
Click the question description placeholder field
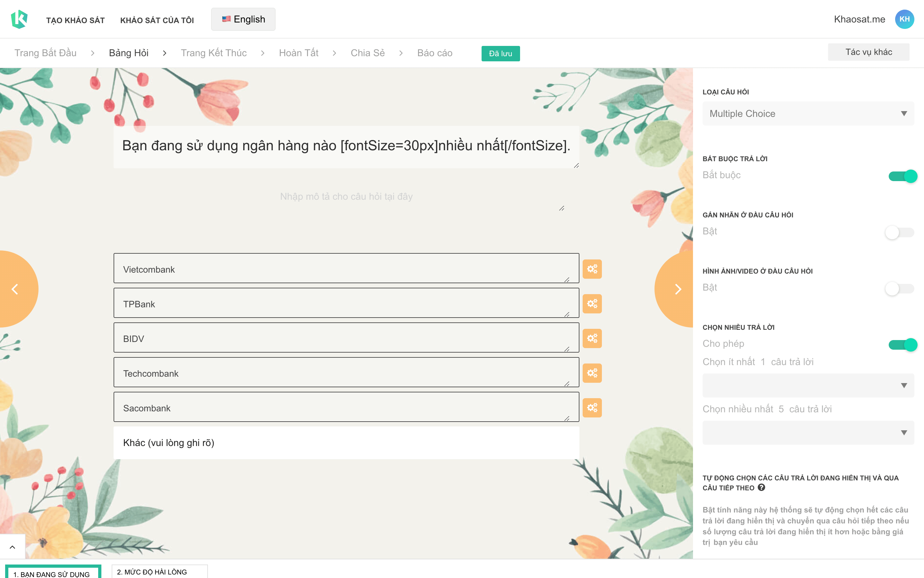coord(346,197)
